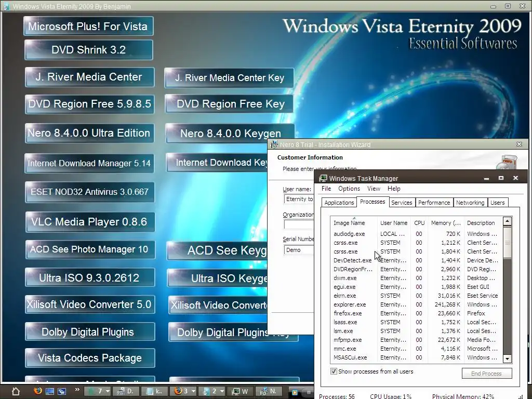
Task: Open the 'D.' taskbar window button
Action: click(125, 391)
